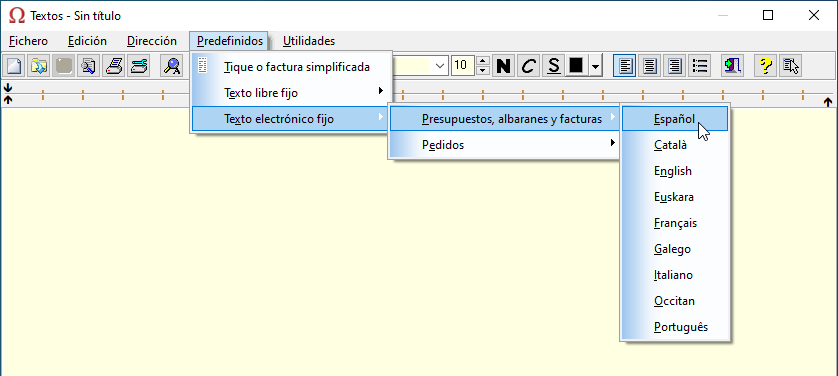838x376 pixels.
Task: Open the Utilidades menu
Action: coord(309,41)
